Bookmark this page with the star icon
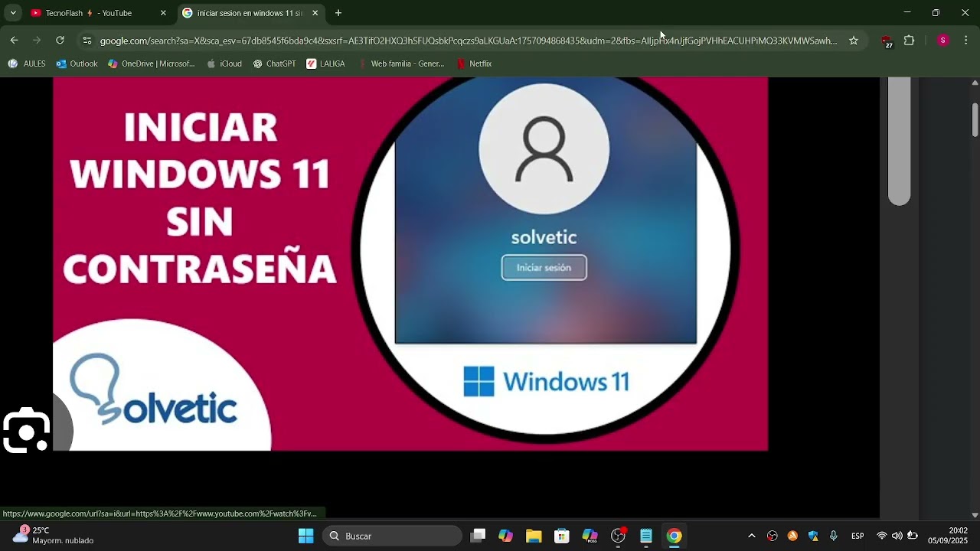This screenshot has width=980, height=551. [x=854, y=41]
